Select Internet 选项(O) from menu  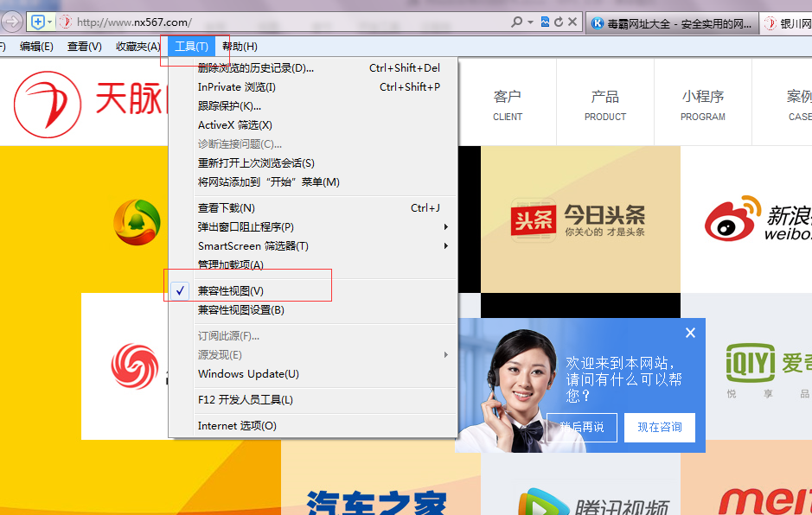(x=237, y=426)
